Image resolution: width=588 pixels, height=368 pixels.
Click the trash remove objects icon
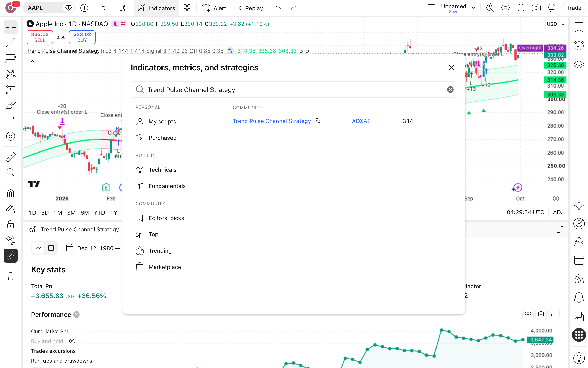[10, 276]
